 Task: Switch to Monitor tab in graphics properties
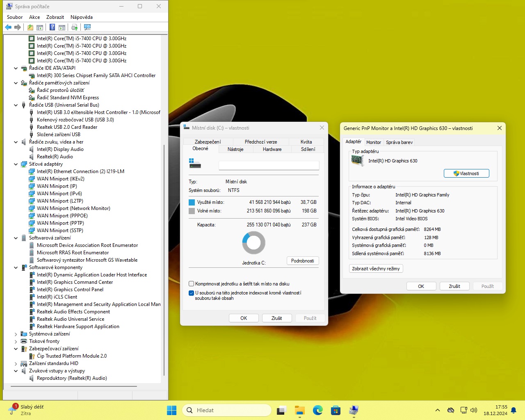(374, 142)
